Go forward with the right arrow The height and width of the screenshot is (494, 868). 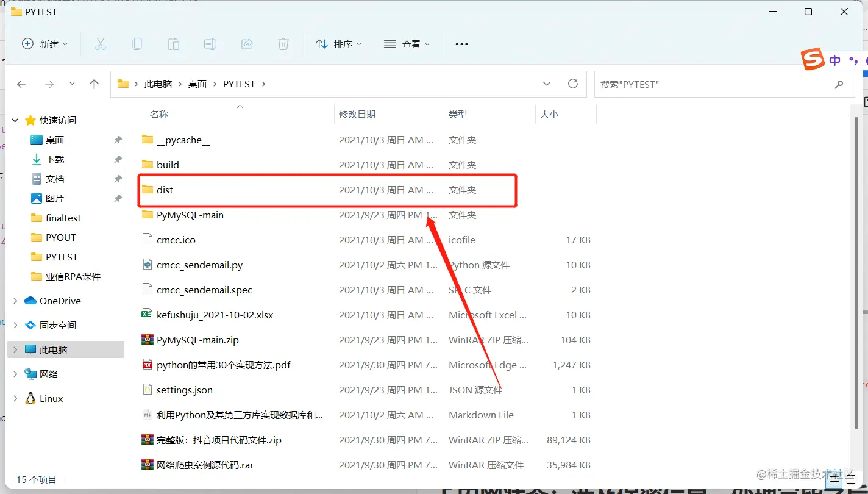(49, 84)
